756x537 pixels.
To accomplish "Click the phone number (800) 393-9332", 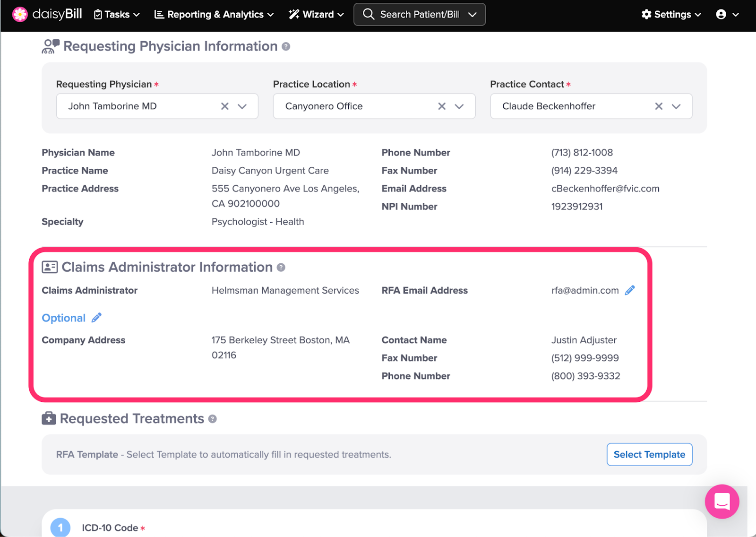I will (x=586, y=376).
